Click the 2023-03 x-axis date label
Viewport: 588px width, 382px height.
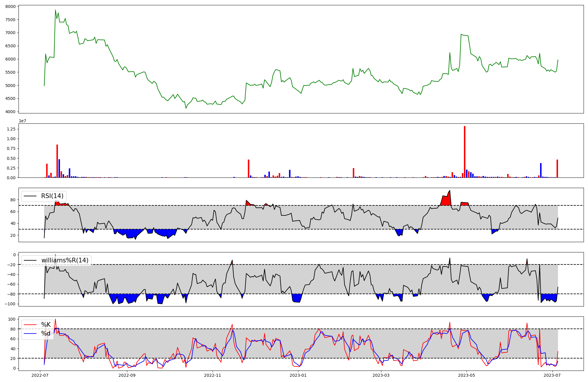(381, 375)
